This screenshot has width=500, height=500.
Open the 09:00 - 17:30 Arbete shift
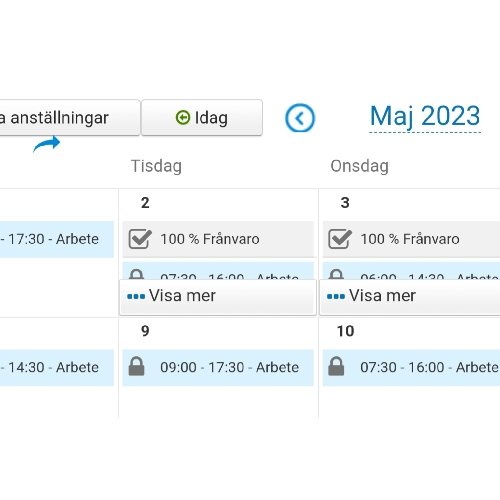click(x=218, y=368)
